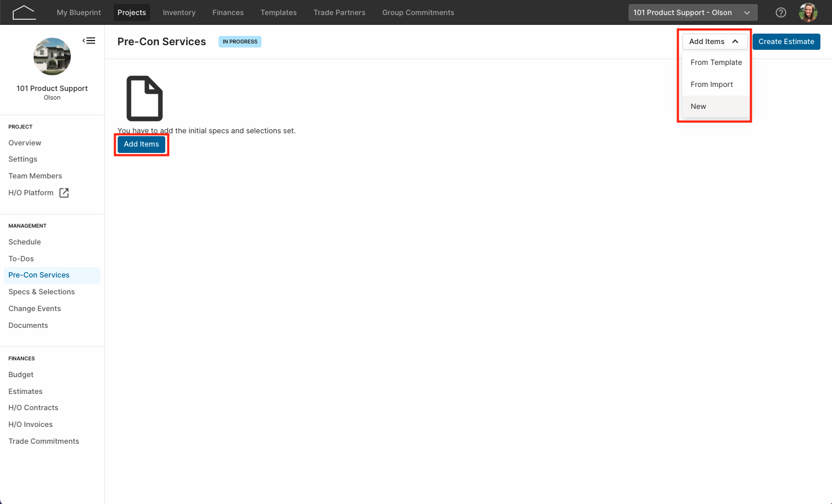Choose From Import in Add Items menu
832x504 pixels.
click(x=715, y=85)
